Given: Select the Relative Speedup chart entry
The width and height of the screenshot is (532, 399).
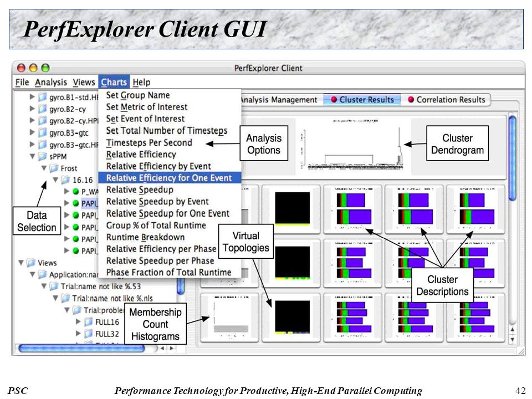Looking at the screenshot, I should click(x=140, y=190).
